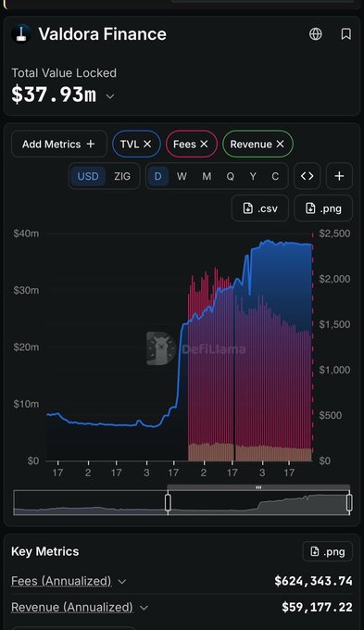Select the weekly (W) interval
This screenshot has height=630, width=364.
[182, 176]
